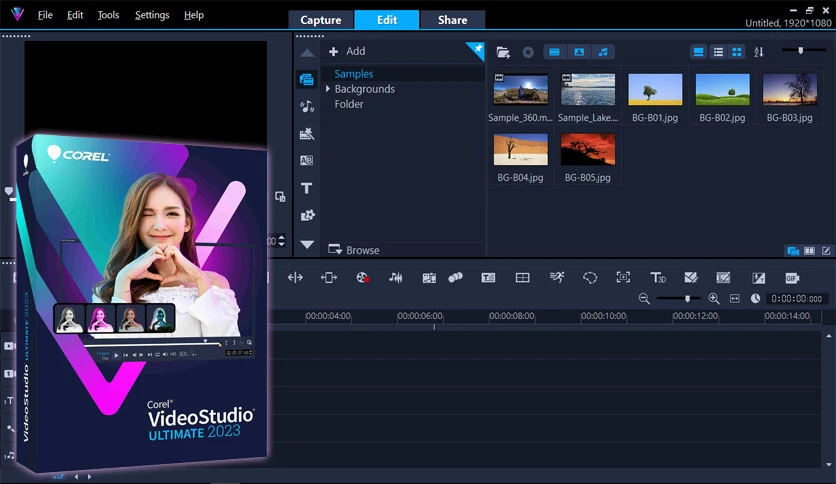The width and height of the screenshot is (836, 484).
Task: Click the project duration clock icon
Action: click(755, 299)
